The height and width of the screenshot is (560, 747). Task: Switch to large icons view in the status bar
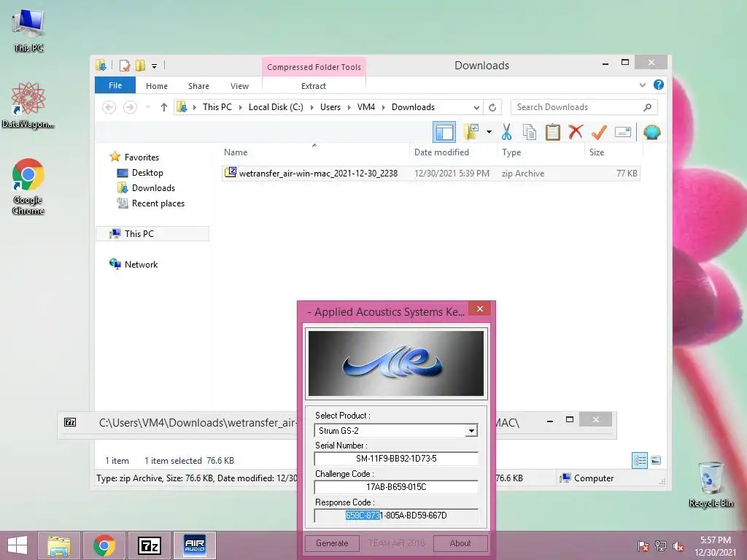click(656, 461)
